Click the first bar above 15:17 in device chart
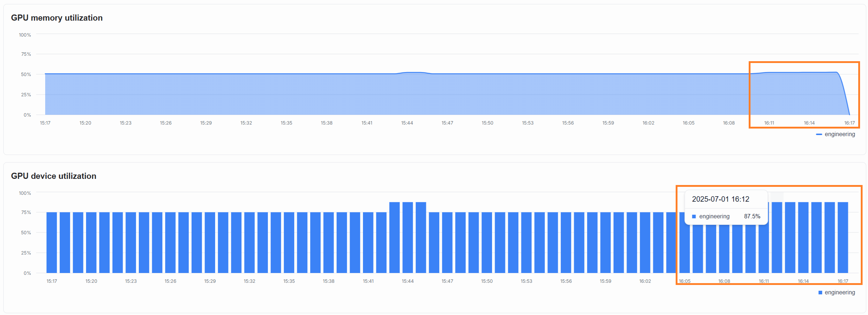 (x=52, y=243)
